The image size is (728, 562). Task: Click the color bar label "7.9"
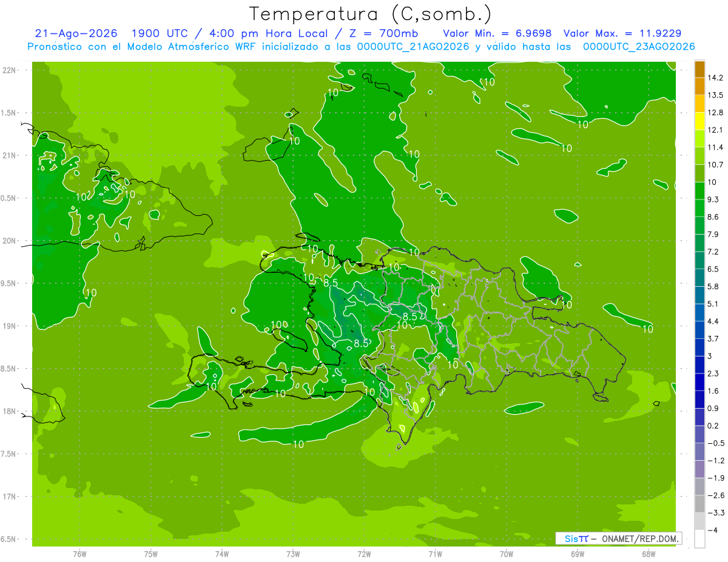[x=713, y=235]
